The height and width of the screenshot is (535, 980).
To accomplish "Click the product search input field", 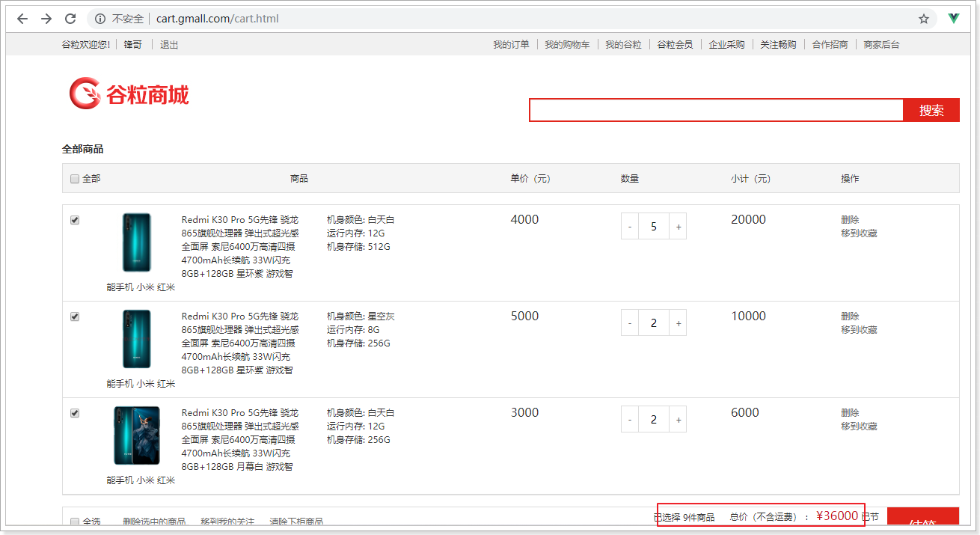I will [716, 111].
